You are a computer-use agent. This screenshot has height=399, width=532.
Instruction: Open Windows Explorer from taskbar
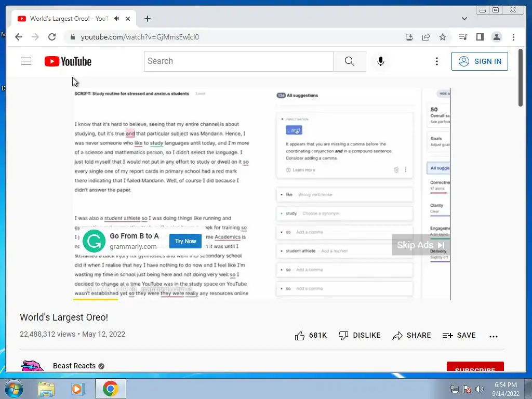(x=46, y=389)
